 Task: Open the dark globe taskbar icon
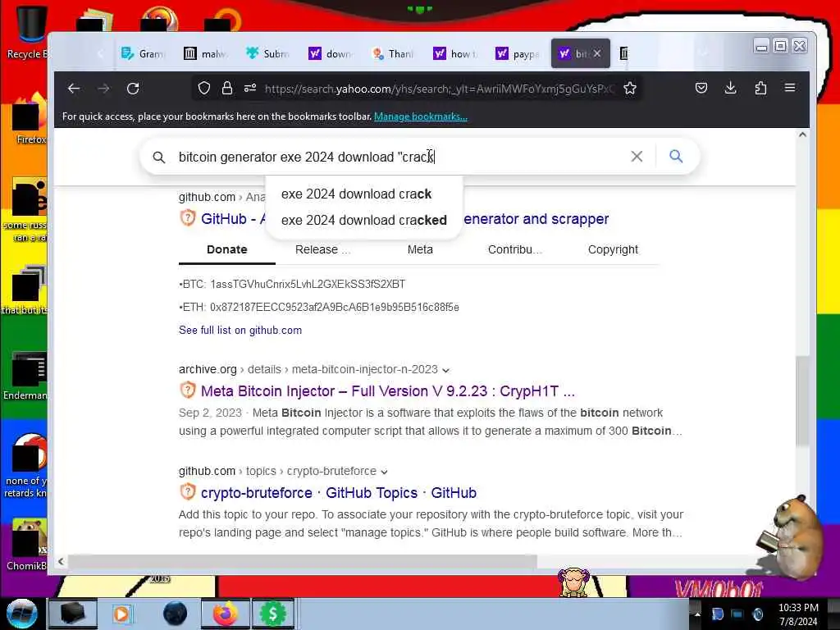[176, 614]
